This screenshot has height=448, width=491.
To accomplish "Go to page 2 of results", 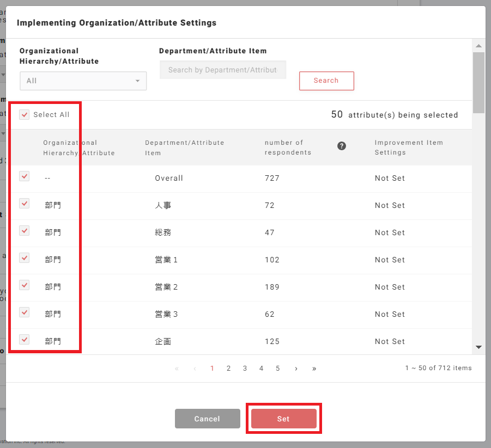I will pyautogui.click(x=228, y=369).
